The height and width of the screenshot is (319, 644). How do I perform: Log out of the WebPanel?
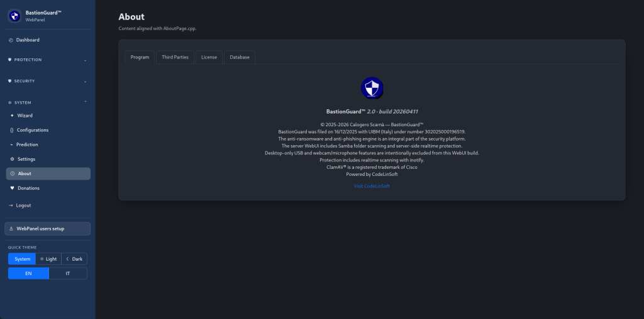tap(48, 205)
